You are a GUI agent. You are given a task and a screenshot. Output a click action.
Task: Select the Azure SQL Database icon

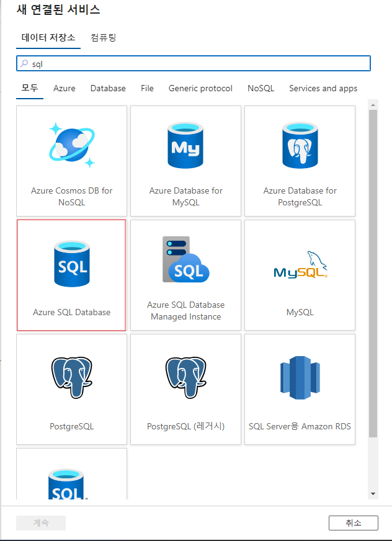coord(72,264)
